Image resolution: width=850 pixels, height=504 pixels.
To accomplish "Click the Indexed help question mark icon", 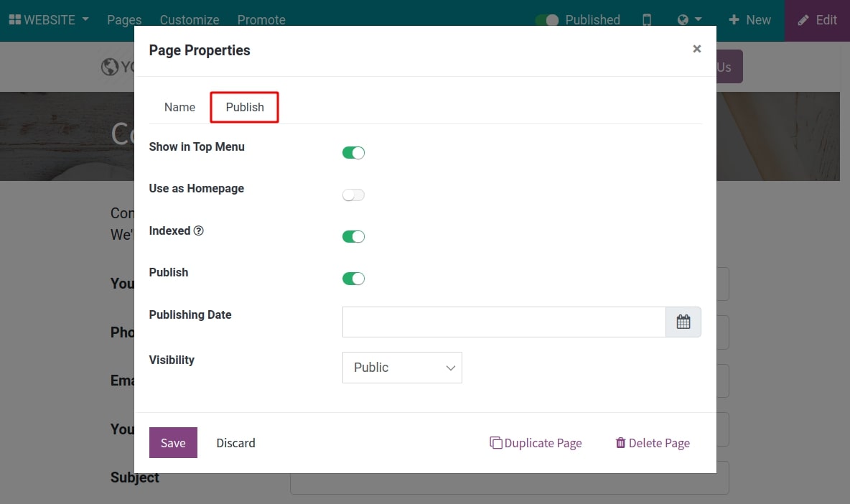I will click(x=200, y=230).
